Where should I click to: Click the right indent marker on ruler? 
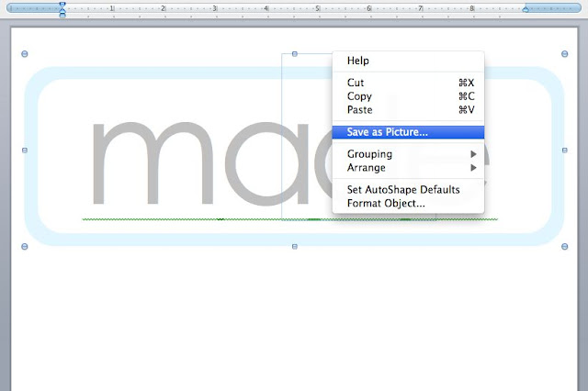(526, 9)
